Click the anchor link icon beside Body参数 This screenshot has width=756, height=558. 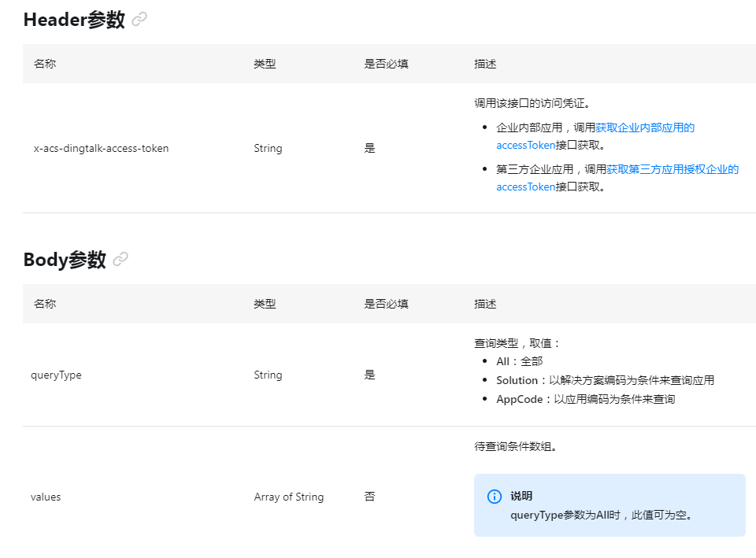(x=120, y=259)
